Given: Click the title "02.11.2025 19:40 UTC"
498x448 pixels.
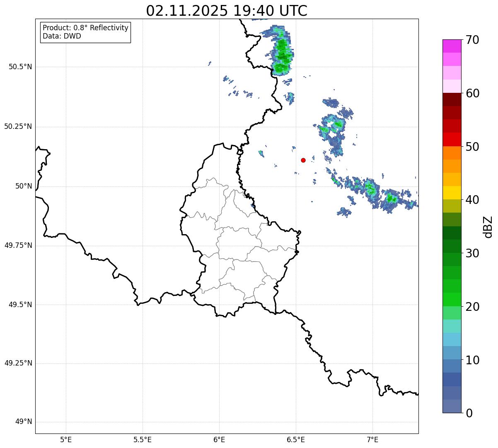Looking at the screenshot, I should (x=227, y=11).
